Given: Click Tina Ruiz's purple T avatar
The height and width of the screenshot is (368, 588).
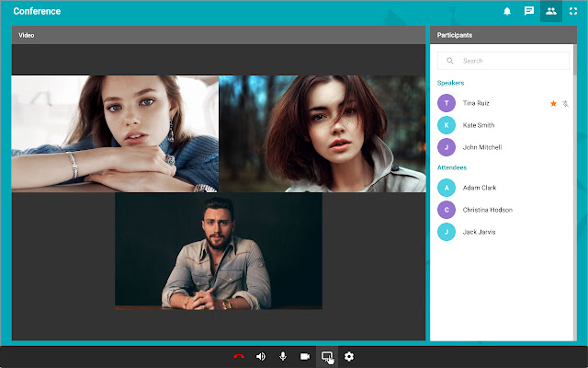Looking at the screenshot, I should tap(447, 103).
